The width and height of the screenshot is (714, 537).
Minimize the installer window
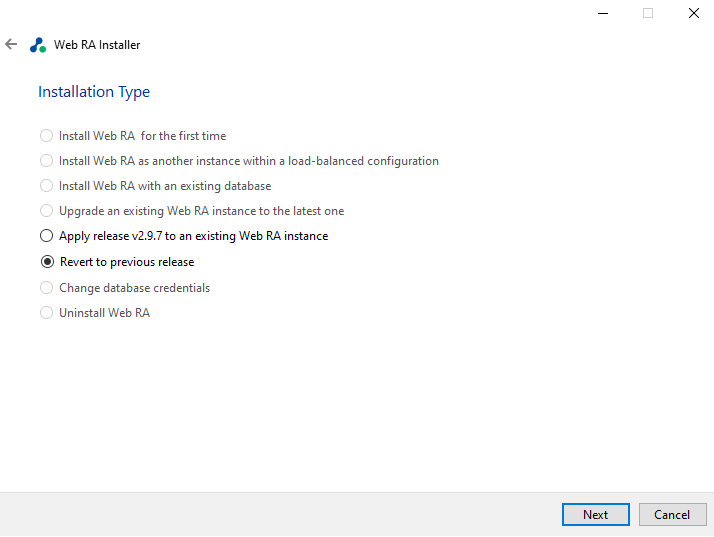click(x=603, y=13)
